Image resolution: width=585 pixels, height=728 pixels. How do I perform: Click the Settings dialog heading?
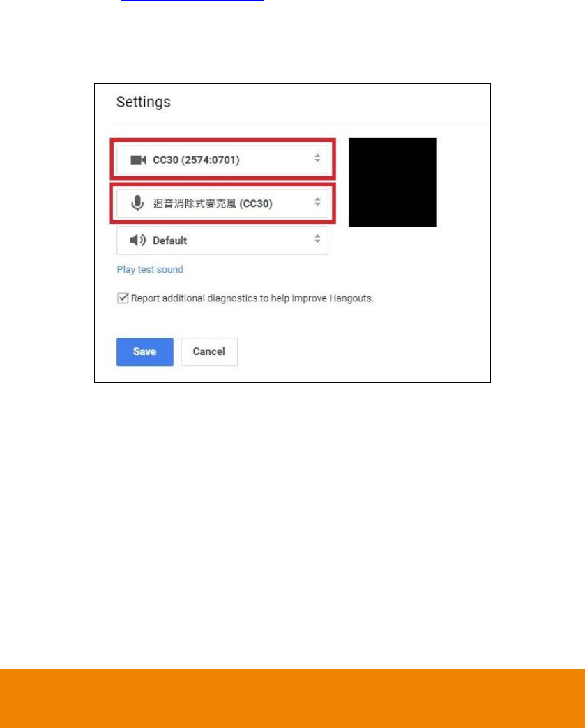[144, 102]
